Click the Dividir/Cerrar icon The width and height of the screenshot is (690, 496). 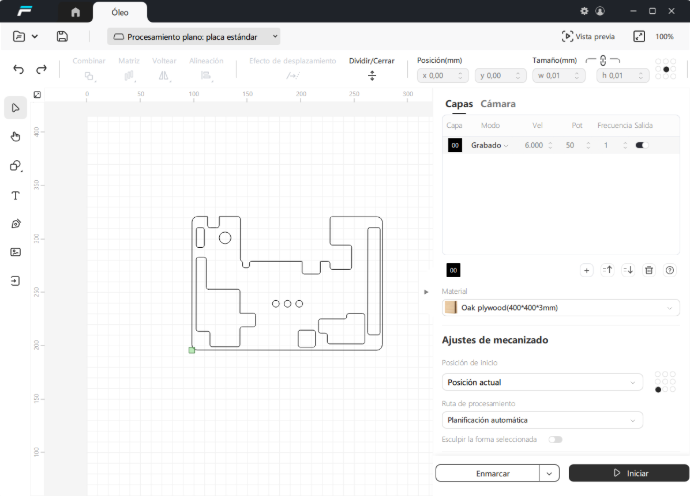click(x=372, y=76)
